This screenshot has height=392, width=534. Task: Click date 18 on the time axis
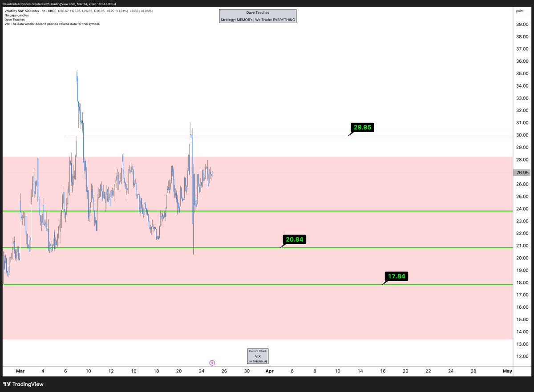[156, 371]
